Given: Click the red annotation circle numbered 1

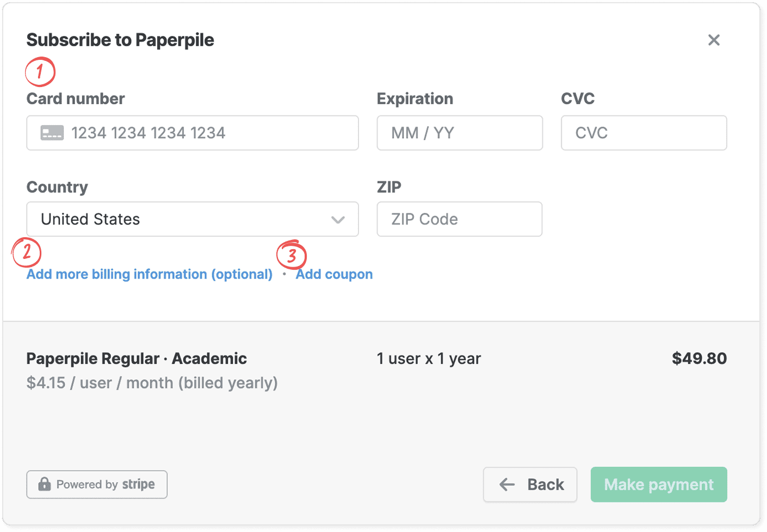Looking at the screenshot, I should [40, 71].
